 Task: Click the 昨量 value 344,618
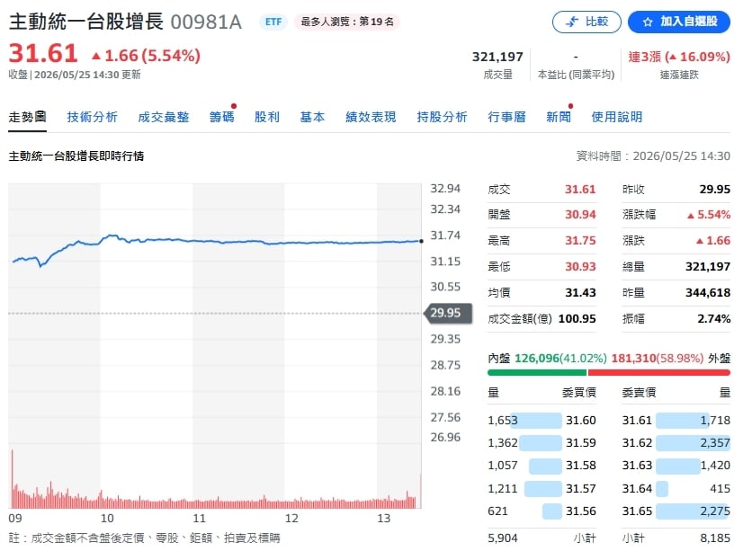click(x=707, y=292)
